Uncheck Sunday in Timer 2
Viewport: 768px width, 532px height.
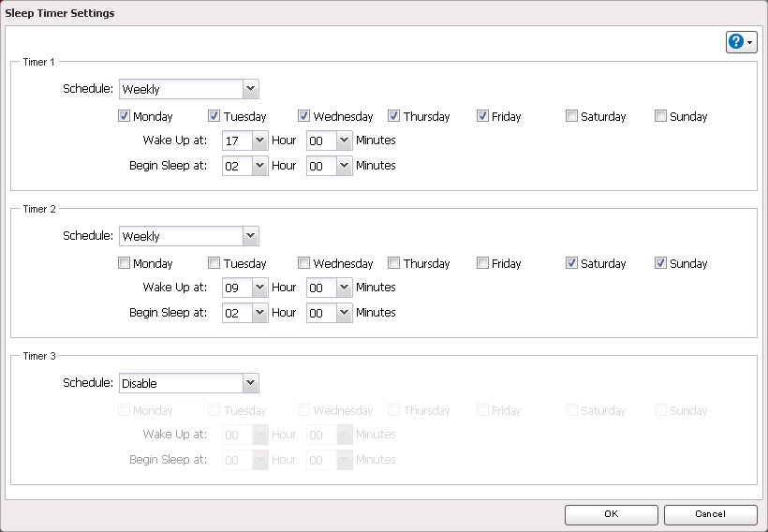[660, 263]
